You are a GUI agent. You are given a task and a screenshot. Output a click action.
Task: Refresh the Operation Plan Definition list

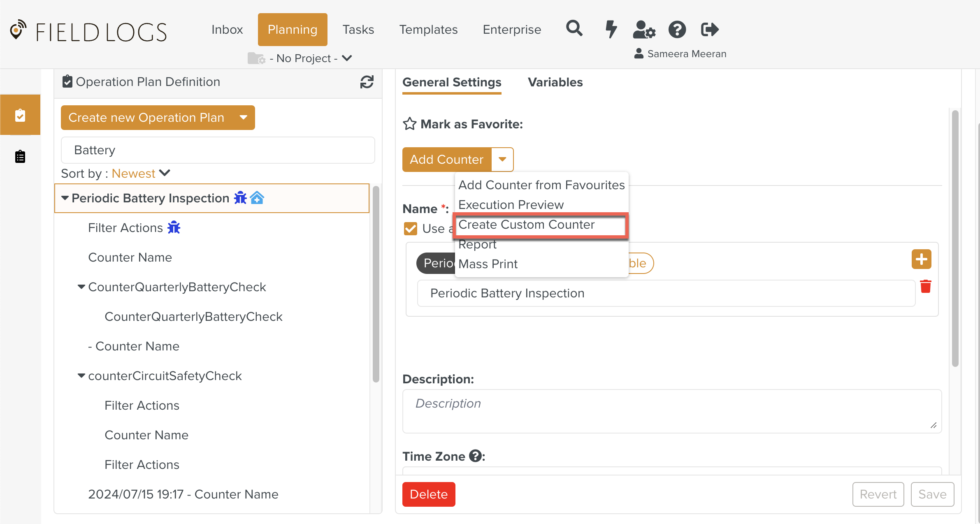pos(367,82)
